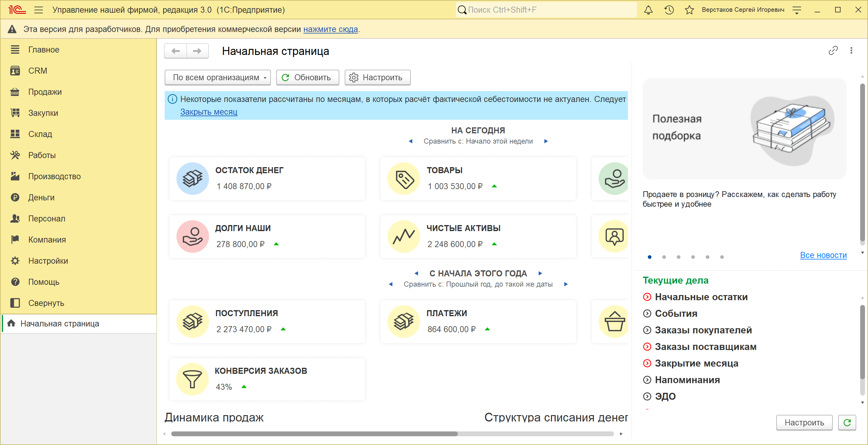The height and width of the screenshot is (445, 868).
Task: Copy link to Начальная страница via chain icon
Action: [x=833, y=51]
